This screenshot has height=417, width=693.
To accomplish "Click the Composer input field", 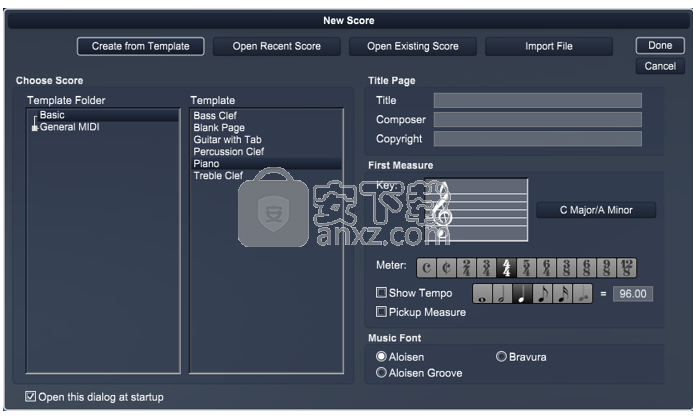I will tap(537, 119).
